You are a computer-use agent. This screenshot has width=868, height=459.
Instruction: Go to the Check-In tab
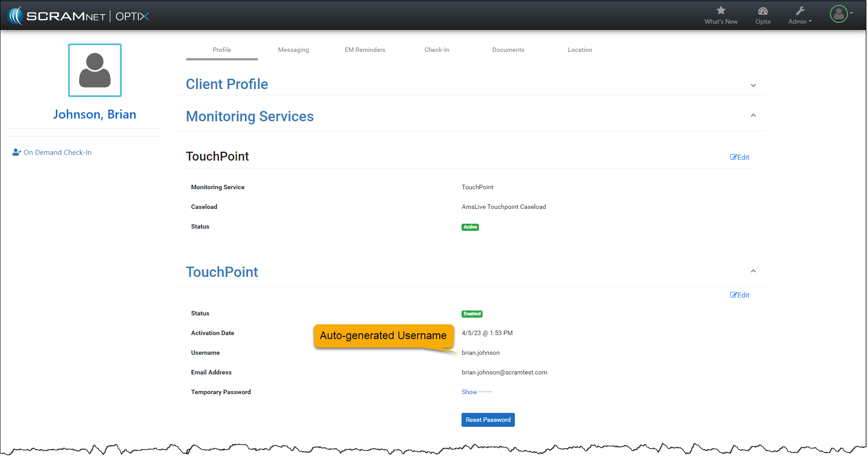pyautogui.click(x=436, y=50)
